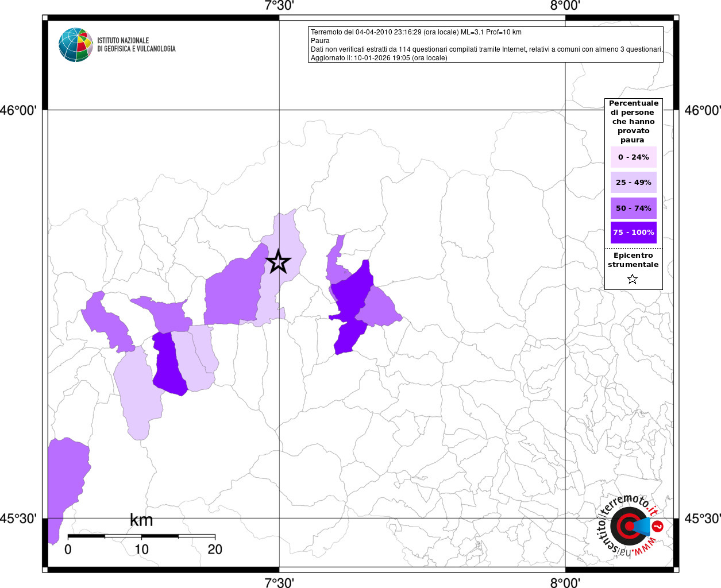Click the top 8°00' longitude label
Screen dimensions: 721x588
565,6
